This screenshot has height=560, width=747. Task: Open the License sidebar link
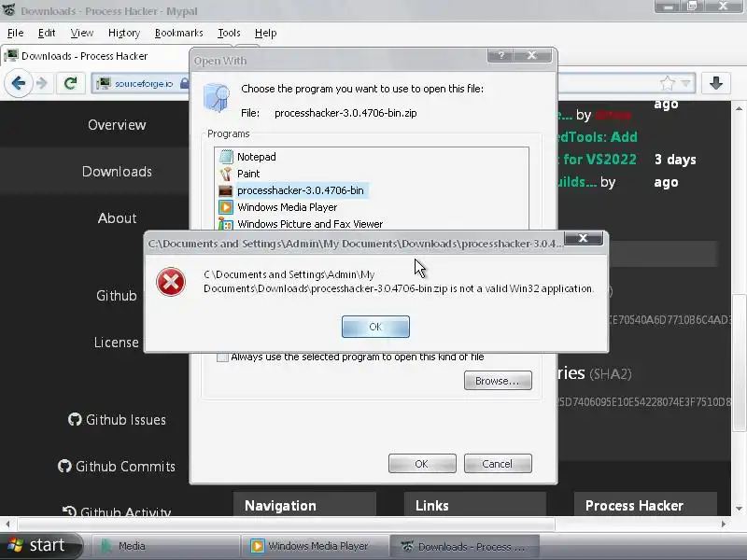(116, 343)
